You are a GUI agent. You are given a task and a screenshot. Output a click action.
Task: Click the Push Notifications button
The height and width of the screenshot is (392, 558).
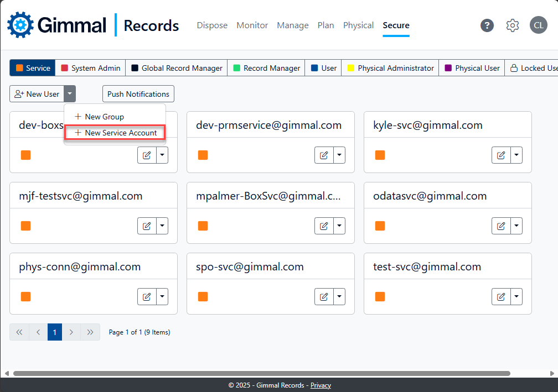[138, 94]
